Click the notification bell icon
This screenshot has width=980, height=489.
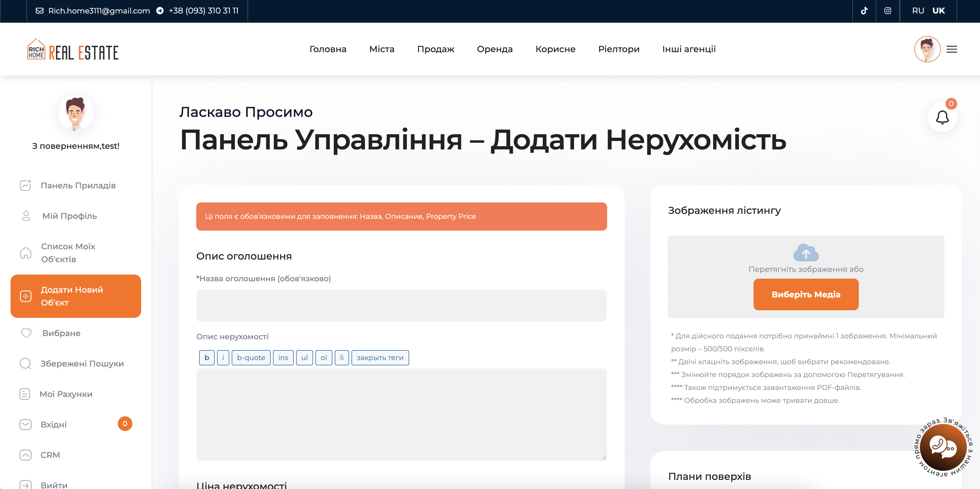click(942, 117)
